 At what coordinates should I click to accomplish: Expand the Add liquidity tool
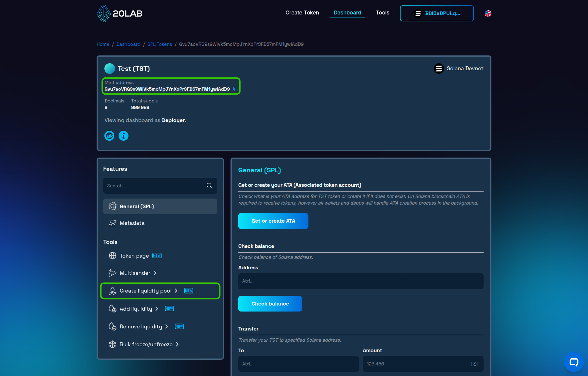(x=136, y=309)
